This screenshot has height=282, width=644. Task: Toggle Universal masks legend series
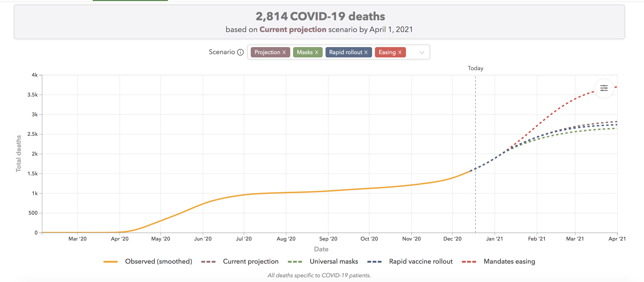(334, 262)
